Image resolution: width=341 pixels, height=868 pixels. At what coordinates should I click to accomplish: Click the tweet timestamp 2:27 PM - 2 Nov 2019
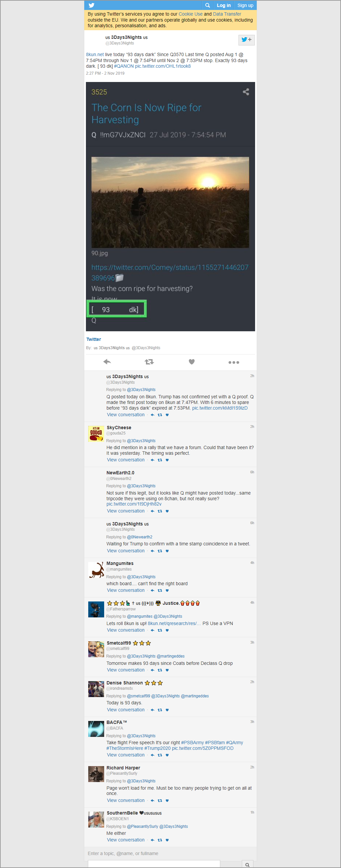coord(105,73)
